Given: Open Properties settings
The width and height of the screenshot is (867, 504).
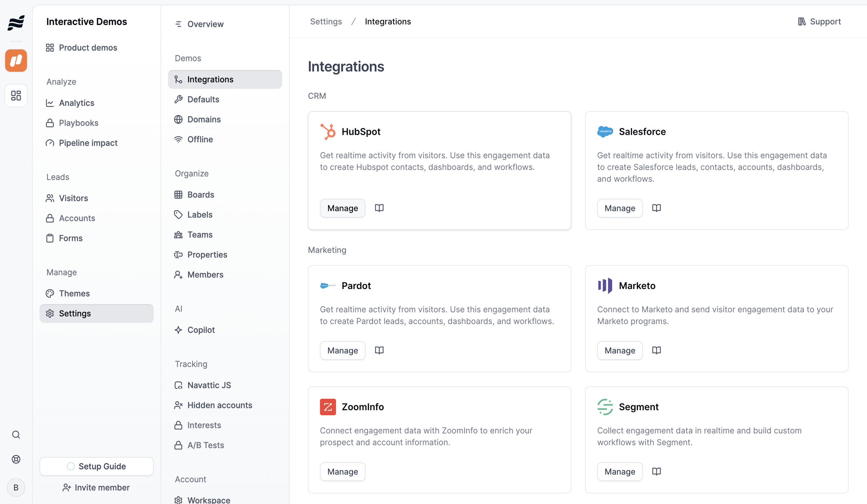Looking at the screenshot, I should pyautogui.click(x=225, y=255).
